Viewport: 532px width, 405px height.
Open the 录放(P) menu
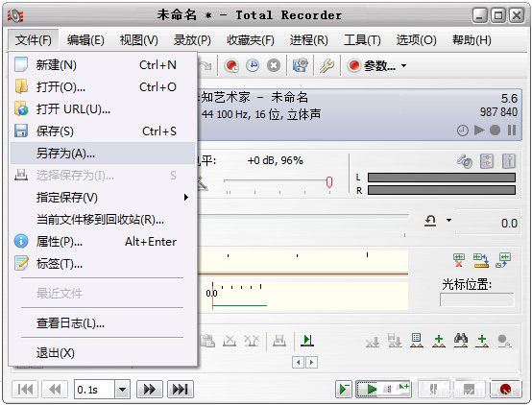tap(192, 40)
